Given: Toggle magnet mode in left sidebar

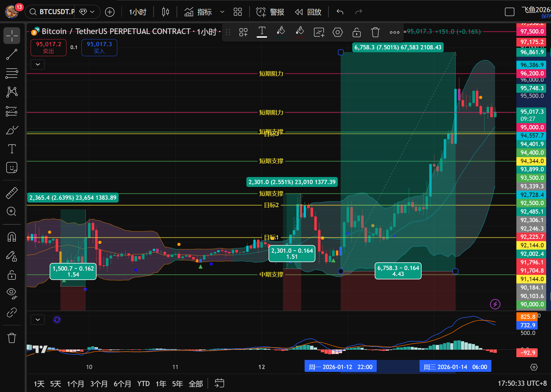Looking at the screenshot, I should pos(12,237).
